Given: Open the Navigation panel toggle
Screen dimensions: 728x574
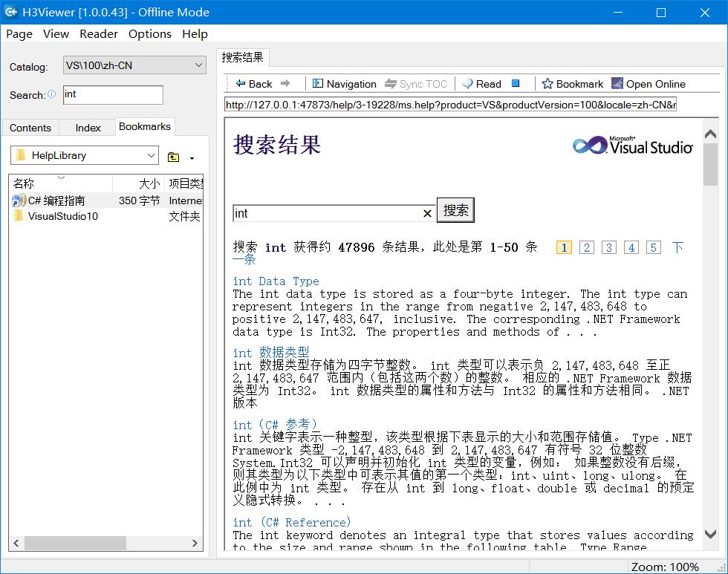Looking at the screenshot, I should coord(344,84).
